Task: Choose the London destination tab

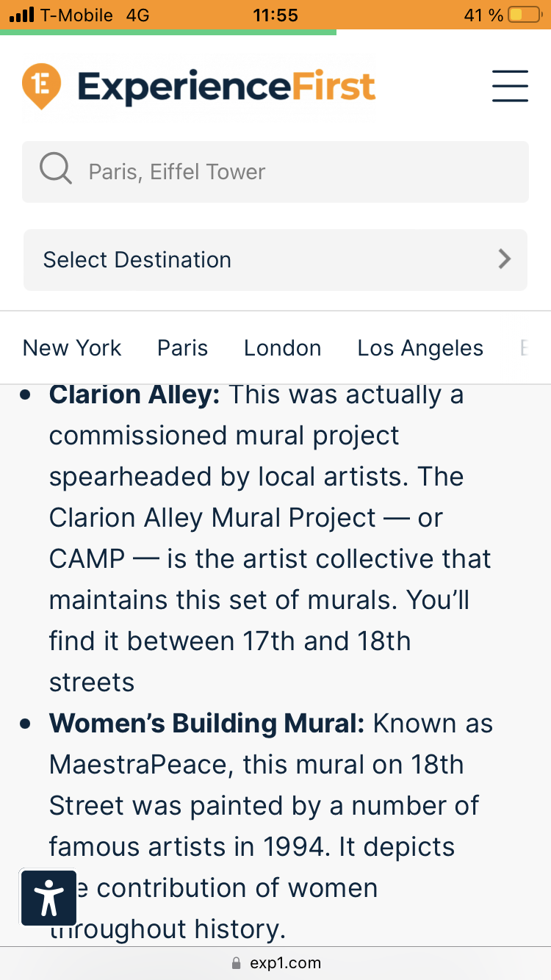Action: coord(282,348)
